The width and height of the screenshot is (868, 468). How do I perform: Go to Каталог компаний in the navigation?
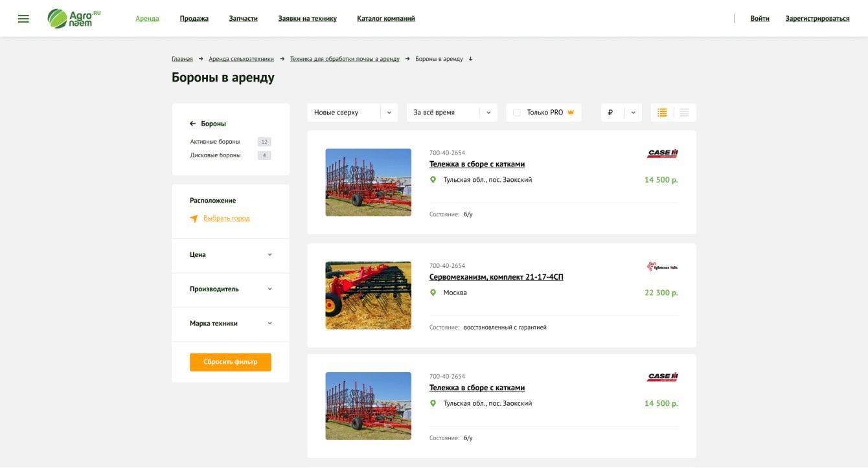[x=385, y=19]
